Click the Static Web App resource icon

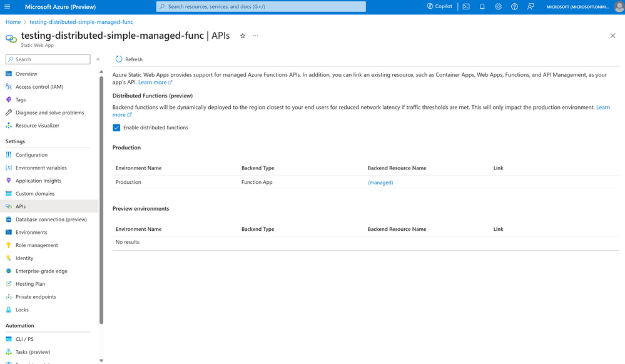(11, 39)
